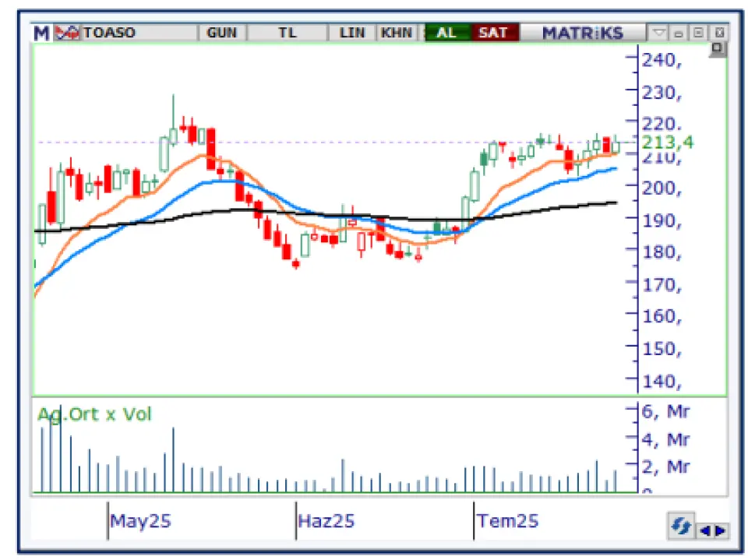Close the TOASO chart window
The width and height of the screenshot is (748, 560).
pos(719,33)
